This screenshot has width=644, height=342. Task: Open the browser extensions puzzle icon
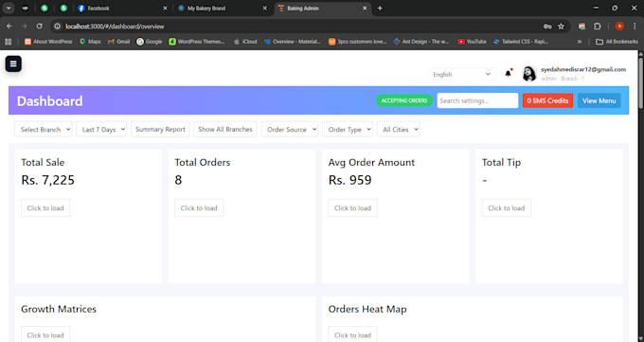[x=598, y=26]
